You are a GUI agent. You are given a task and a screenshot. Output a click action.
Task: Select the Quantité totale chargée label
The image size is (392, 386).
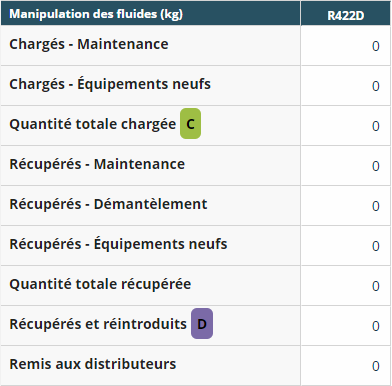pos(92,124)
